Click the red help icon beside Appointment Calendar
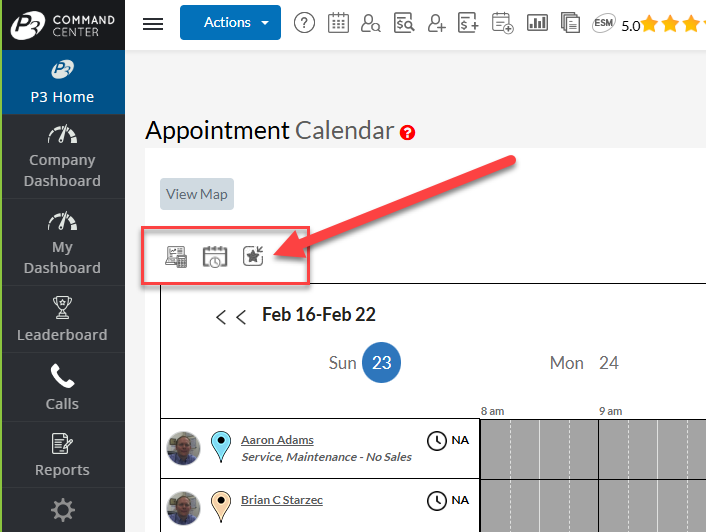Viewport: 706px width, 532px height. (407, 133)
